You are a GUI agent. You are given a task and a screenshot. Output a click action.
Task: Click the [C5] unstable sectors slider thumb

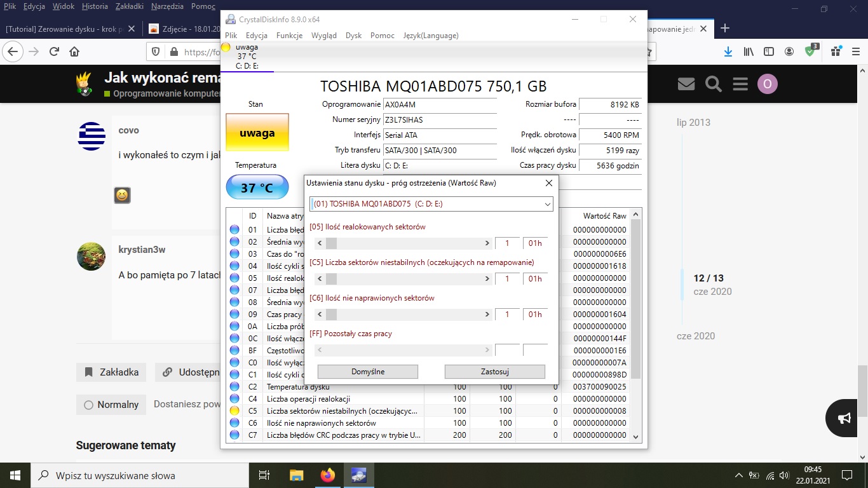(331, 279)
